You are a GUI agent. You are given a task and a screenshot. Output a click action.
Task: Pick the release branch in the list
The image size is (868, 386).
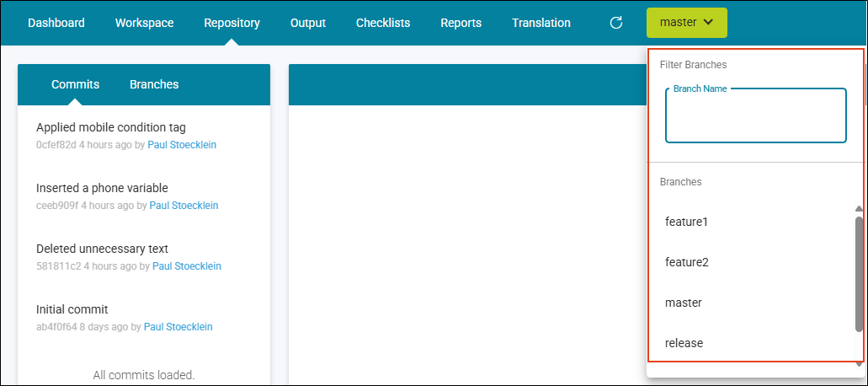[x=684, y=343]
